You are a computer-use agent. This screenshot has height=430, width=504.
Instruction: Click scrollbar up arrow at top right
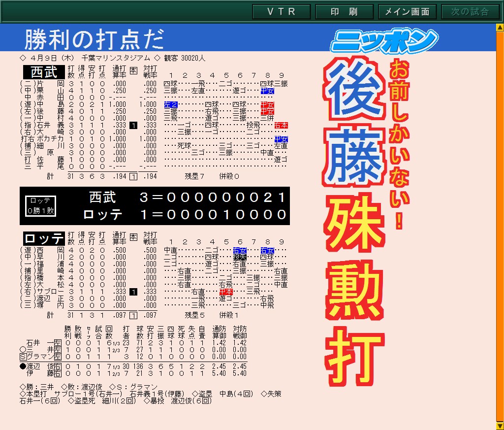click(500, 28)
